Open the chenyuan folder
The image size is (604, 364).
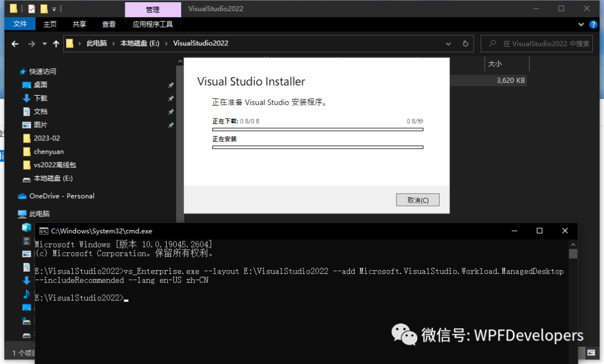49,152
